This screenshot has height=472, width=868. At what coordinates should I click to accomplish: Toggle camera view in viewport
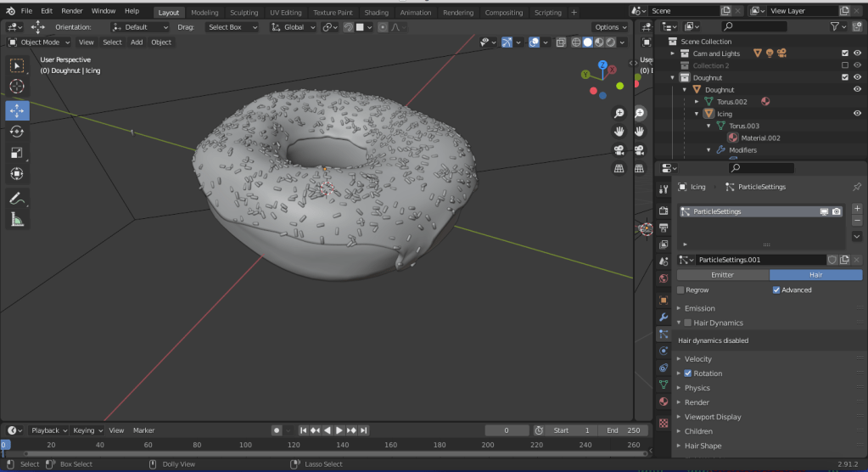[x=619, y=150]
